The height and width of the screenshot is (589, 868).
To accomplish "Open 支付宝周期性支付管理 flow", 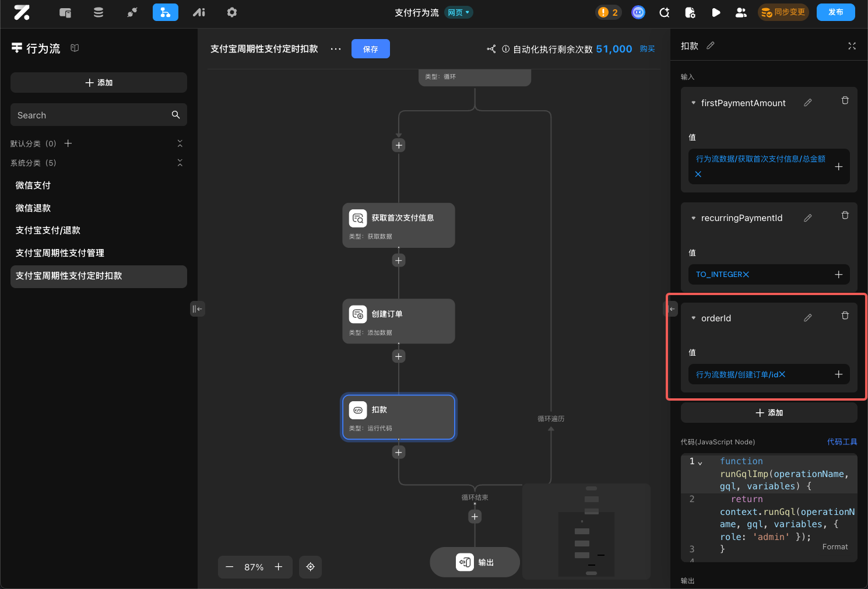I will [60, 253].
